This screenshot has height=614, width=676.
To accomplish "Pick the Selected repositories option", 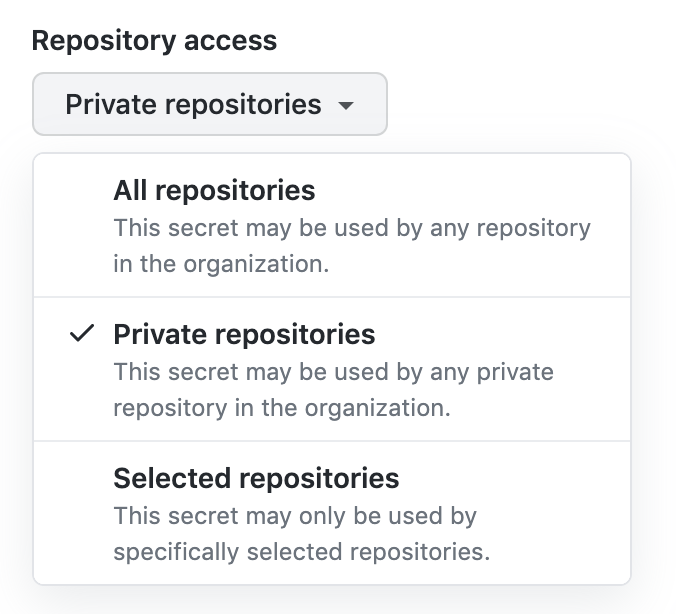I will [x=332, y=513].
